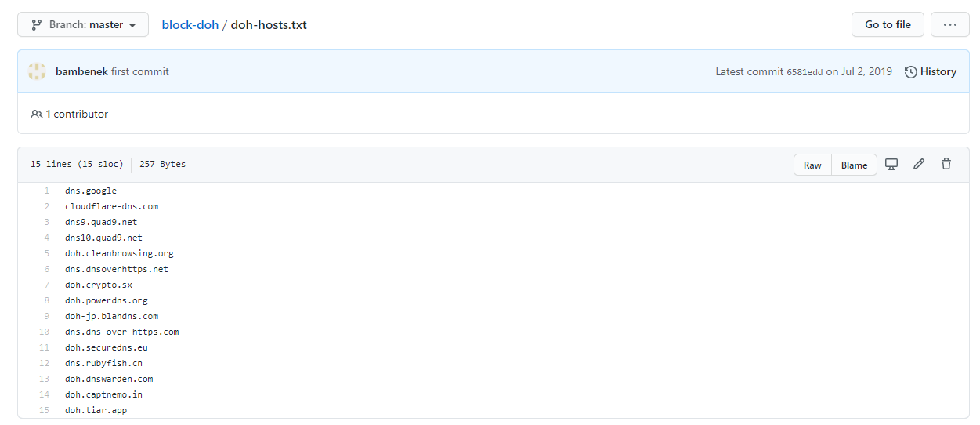This screenshot has height=425, width=980.
Task: Click the trash delete file icon
Action: tap(946, 164)
